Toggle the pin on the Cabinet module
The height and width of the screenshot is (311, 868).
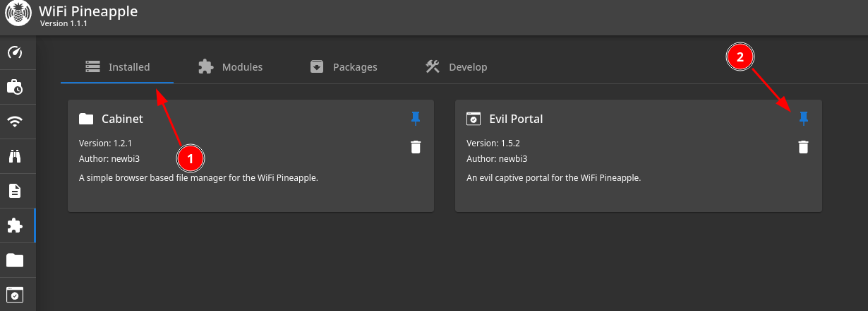[x=416, y=118]
